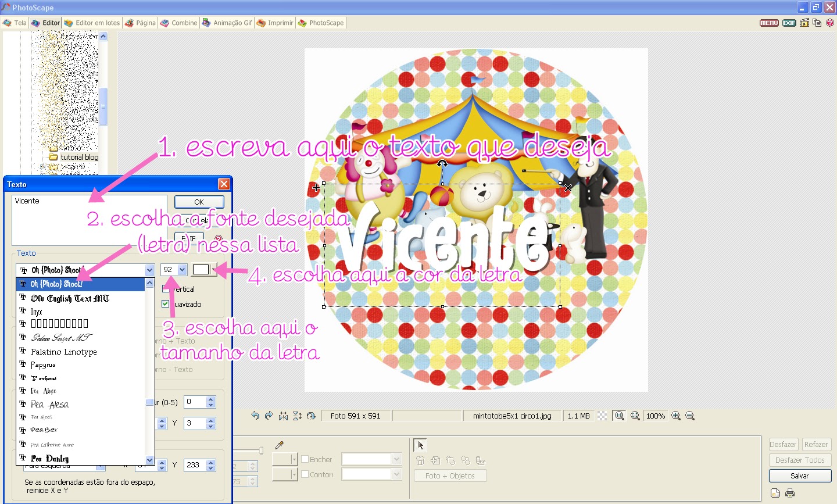
Task: Toggle the transparency checkerboard icon
Action: click(602, 416)
